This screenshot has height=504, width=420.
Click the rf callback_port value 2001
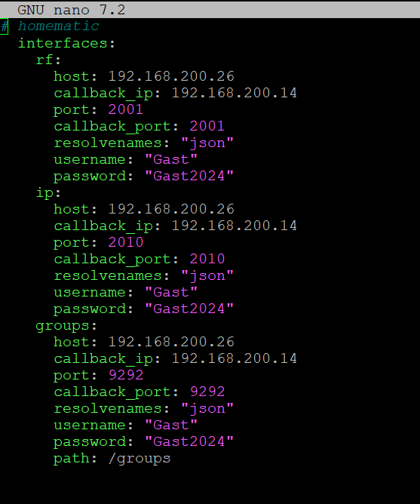tap(207, 126)
